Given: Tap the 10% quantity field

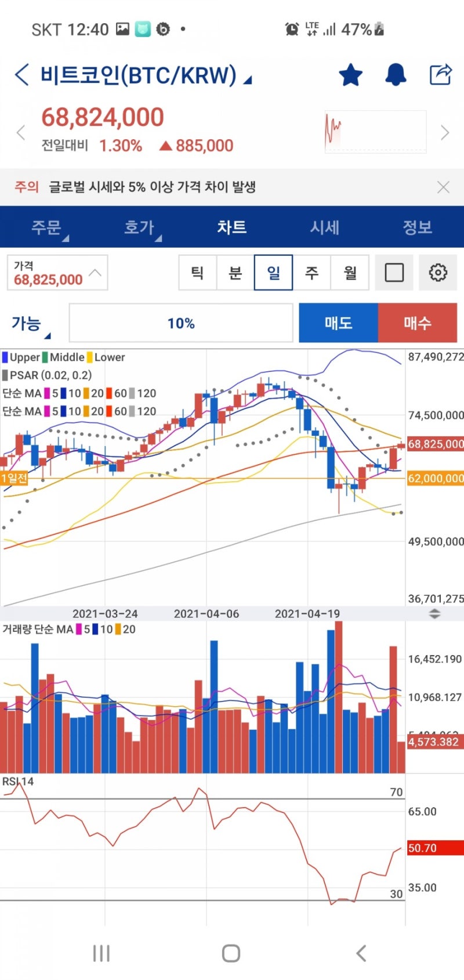Looking at the screenshot, I should point(181,323).
